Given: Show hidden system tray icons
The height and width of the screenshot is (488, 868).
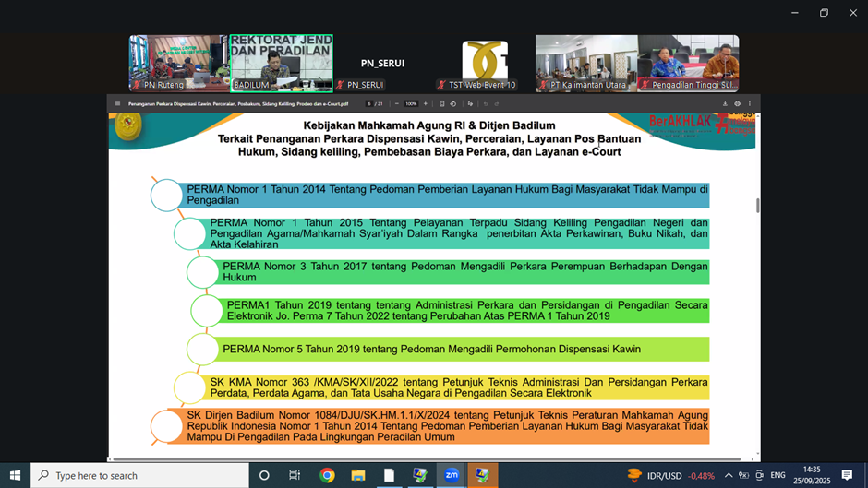Looking at the screenshot, I should [728, 475].
